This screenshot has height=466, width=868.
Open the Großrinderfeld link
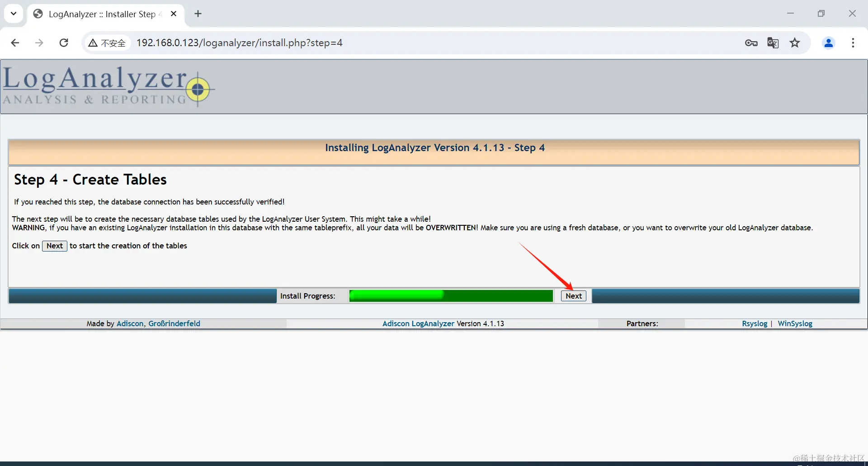point(175,323)
